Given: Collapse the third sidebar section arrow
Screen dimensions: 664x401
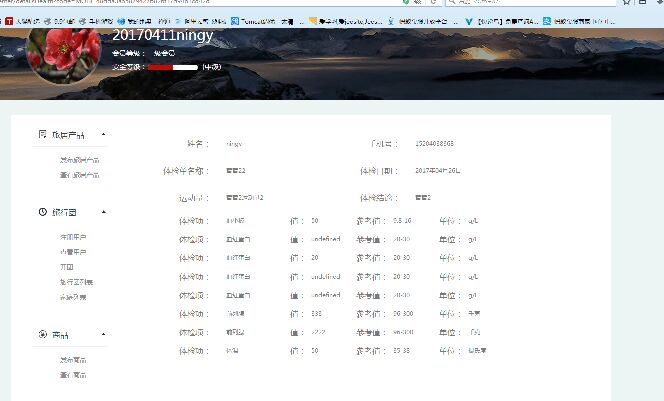Looking at the screenshot, I should [103, 334].
